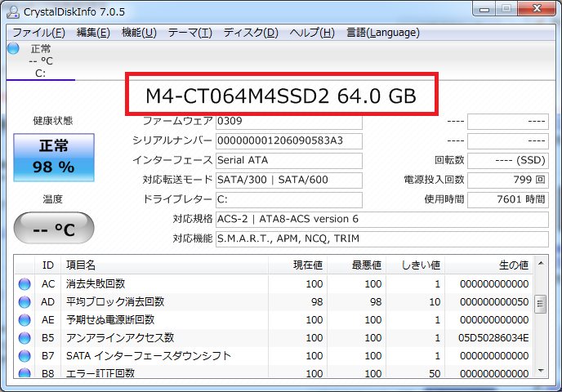Click the drive model title M4-CT064M4SSD2 64.0 GB

[x=281, y=96]
